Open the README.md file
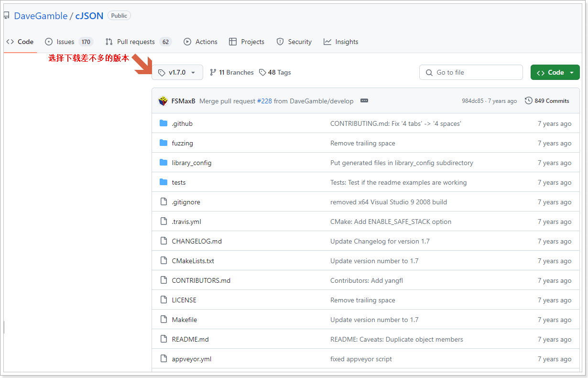The width and height of the screenshot is (588, 378). [x=190, y=339]
